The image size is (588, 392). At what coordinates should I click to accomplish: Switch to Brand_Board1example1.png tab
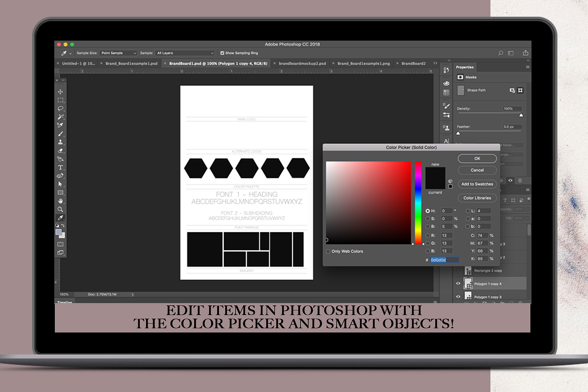(361, 63)
